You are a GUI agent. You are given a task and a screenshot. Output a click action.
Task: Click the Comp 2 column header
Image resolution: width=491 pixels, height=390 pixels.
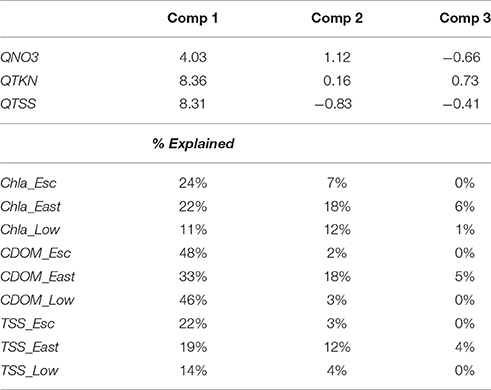click(337, 18)
